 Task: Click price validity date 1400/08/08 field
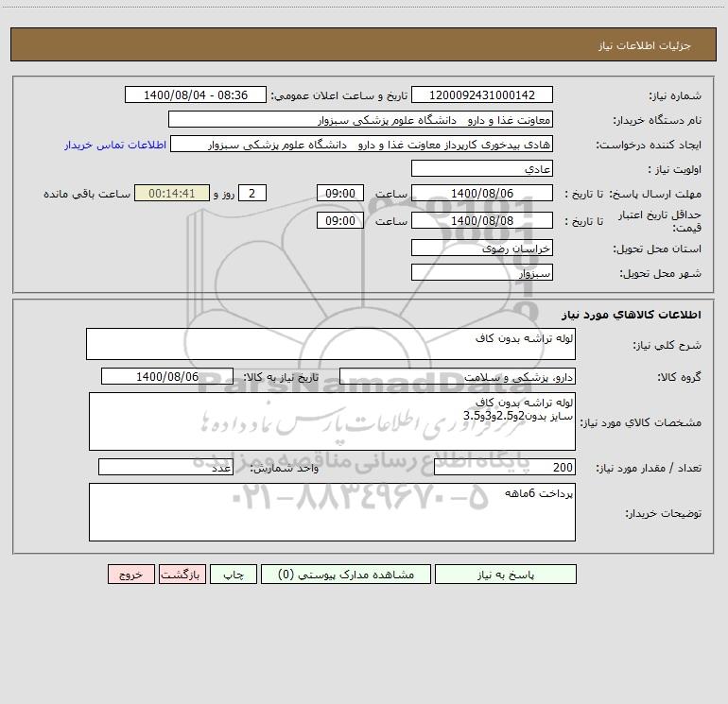482,220
